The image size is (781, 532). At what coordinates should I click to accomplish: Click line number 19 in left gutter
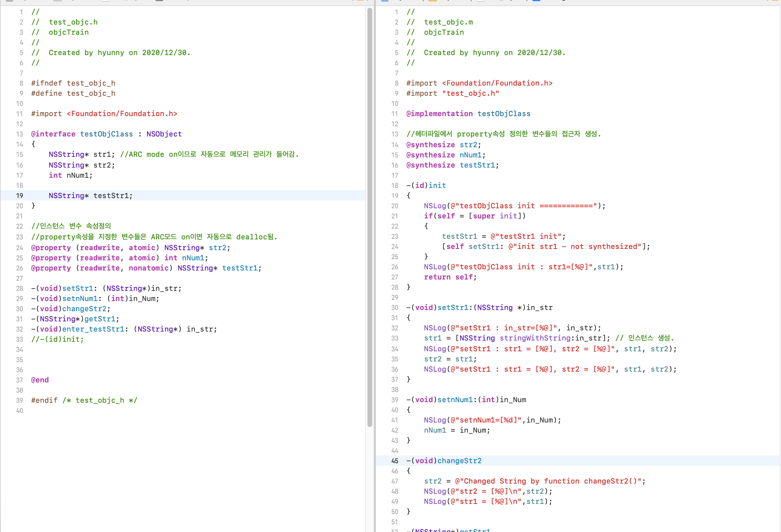click(x=19, y=196)
